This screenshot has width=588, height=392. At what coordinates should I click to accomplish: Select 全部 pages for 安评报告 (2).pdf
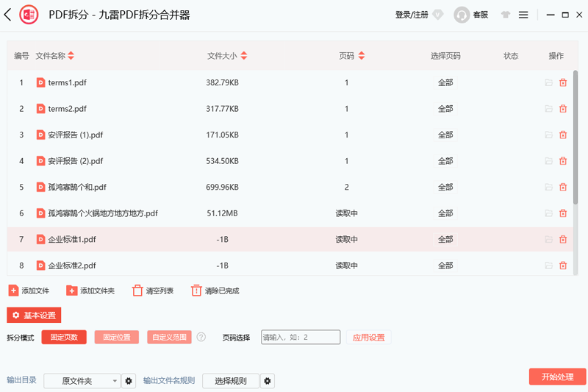click(x=445, y=161)
